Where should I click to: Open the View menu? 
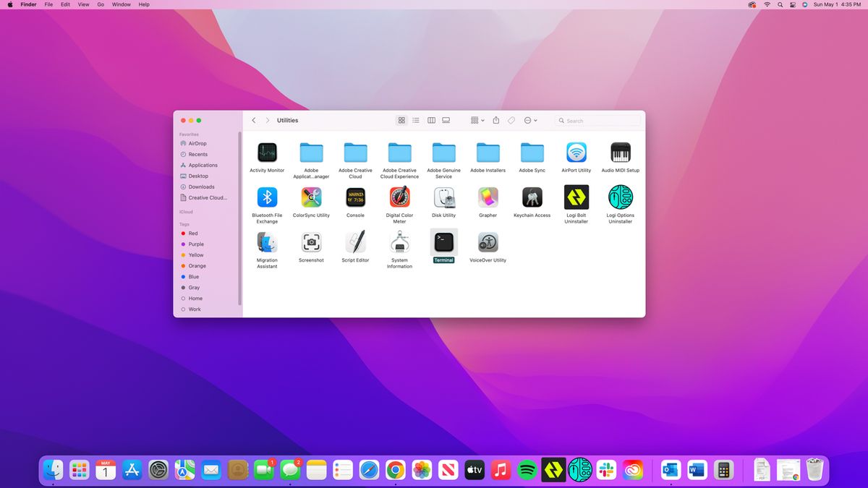83,4
